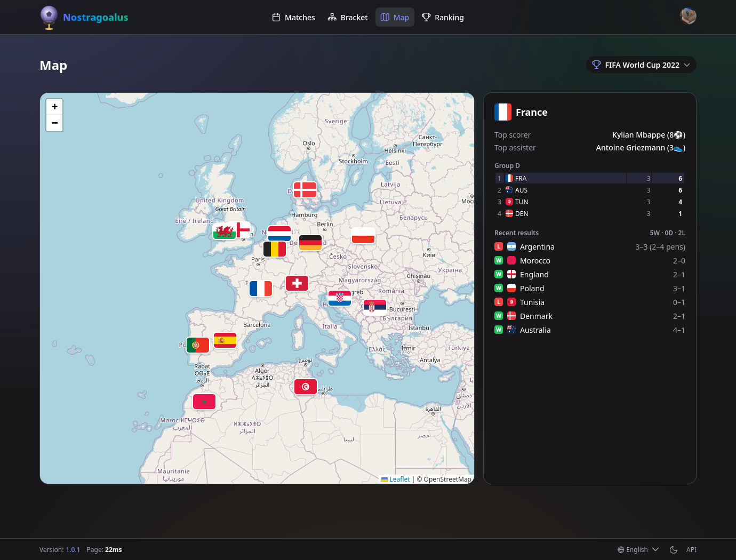Click the Nostragoalus crystal ball logo
Image resolution: width=736 pixels, height=560 pixels.
49,18
